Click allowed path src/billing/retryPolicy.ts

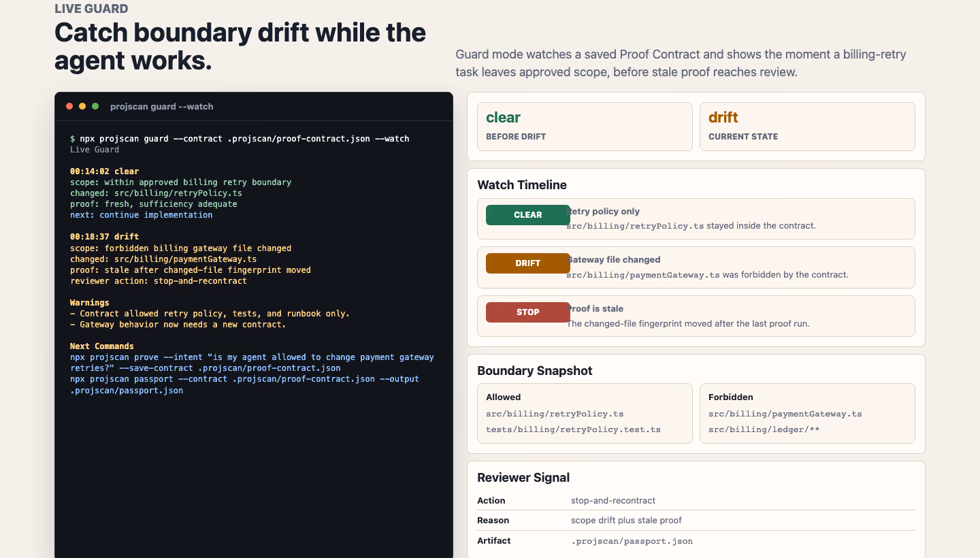[555, 414]
